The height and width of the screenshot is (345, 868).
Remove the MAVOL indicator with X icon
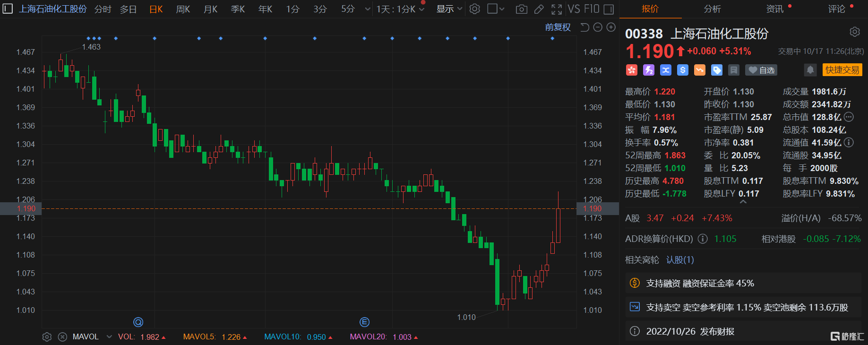pyautogui.click(x=62, y=337)
